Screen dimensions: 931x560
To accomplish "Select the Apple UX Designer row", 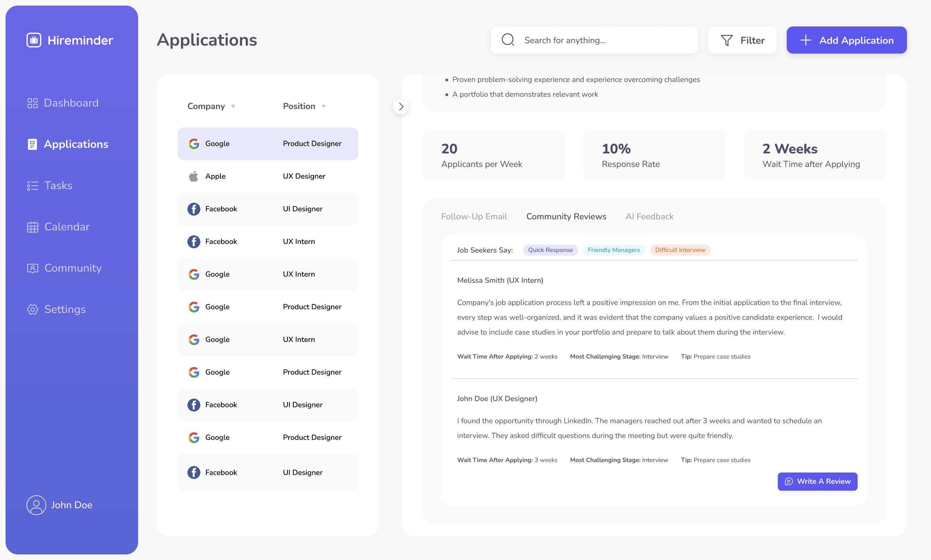I will point(267,176).
